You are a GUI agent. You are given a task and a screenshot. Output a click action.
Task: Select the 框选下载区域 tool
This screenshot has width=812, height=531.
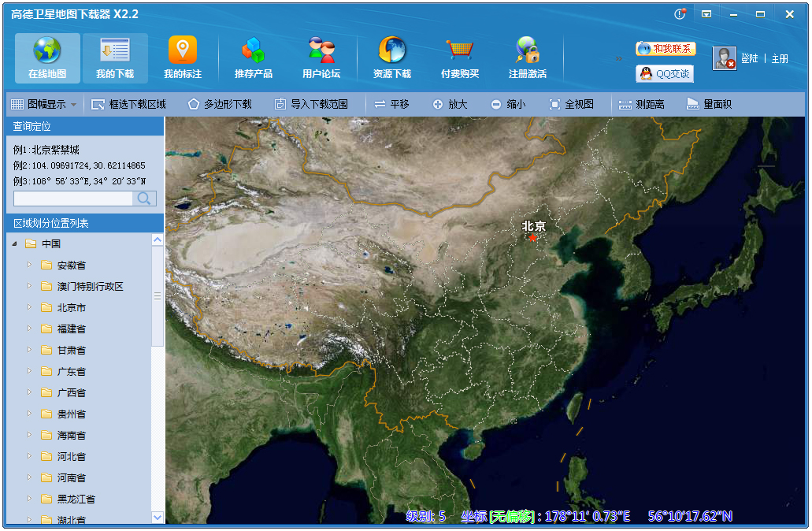pyautogui.click(x=128, y=104)
